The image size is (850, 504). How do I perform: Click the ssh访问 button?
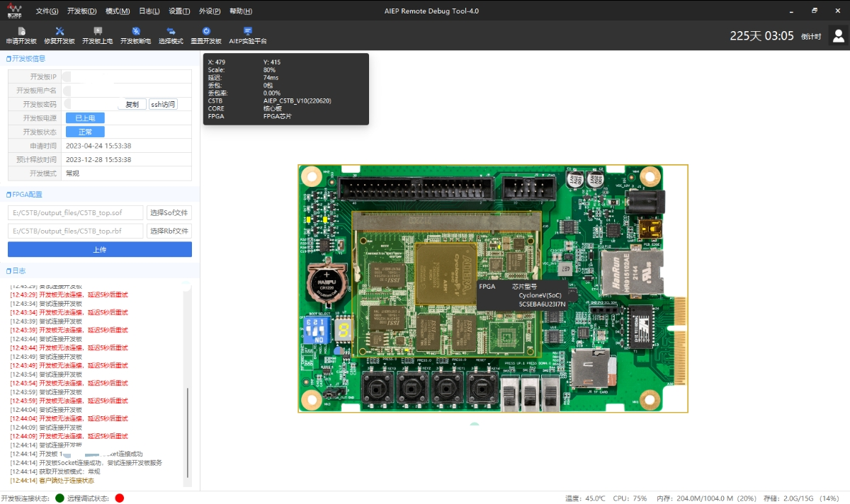click(x=163, y=104)
